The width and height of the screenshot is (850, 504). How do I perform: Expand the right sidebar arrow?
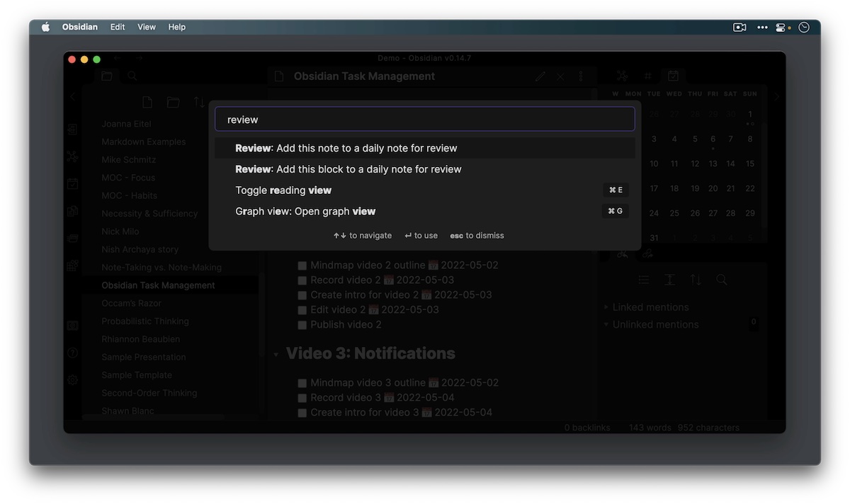tap(776, 97)
